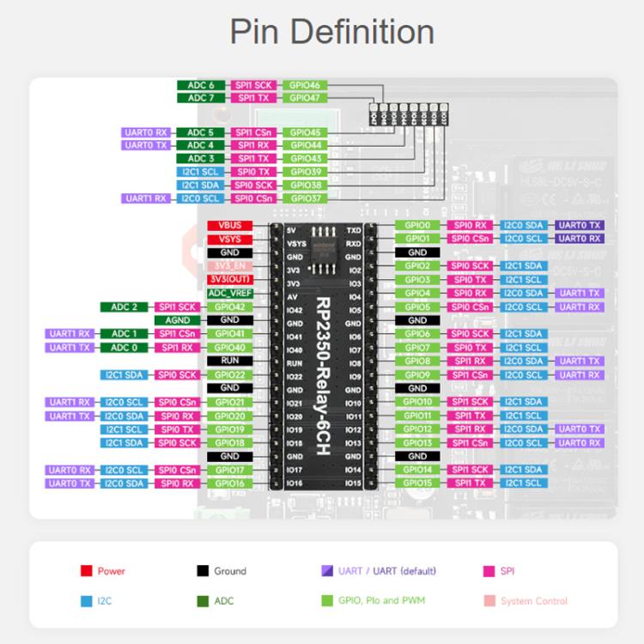Click the dark green ADC legend swatch
The width and height of the screenshot is (644, 644).
202,601
